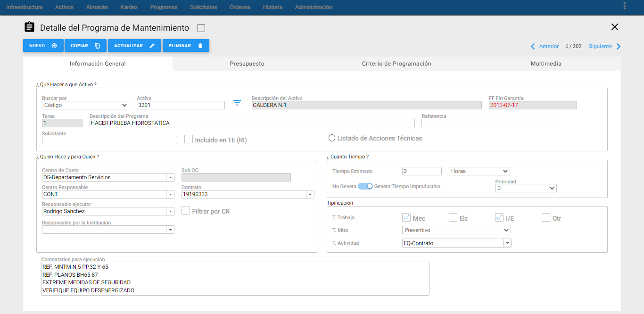Open the Activos menu

tap(64, 7)
